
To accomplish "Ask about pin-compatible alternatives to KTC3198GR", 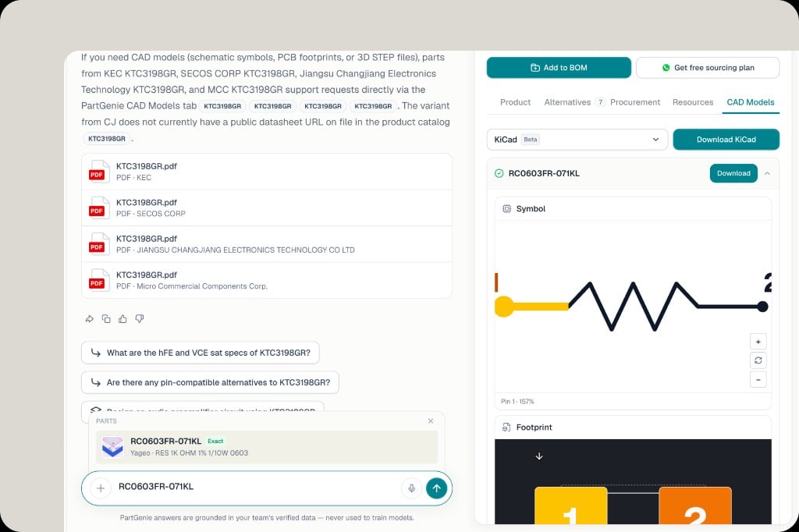I will 210,383.
